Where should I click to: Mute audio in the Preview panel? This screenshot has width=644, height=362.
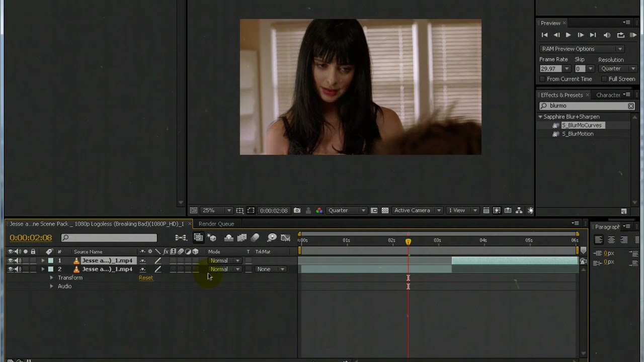click(607, 35)
